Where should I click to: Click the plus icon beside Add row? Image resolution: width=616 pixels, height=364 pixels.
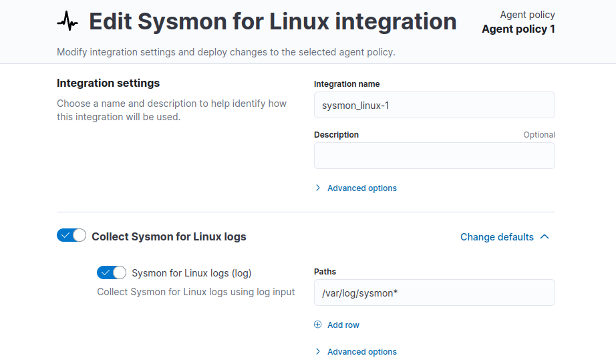point(318,325)
